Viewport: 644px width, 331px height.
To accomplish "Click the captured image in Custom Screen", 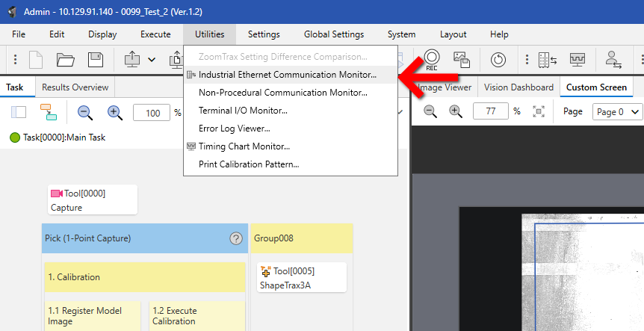I will 583,272.
